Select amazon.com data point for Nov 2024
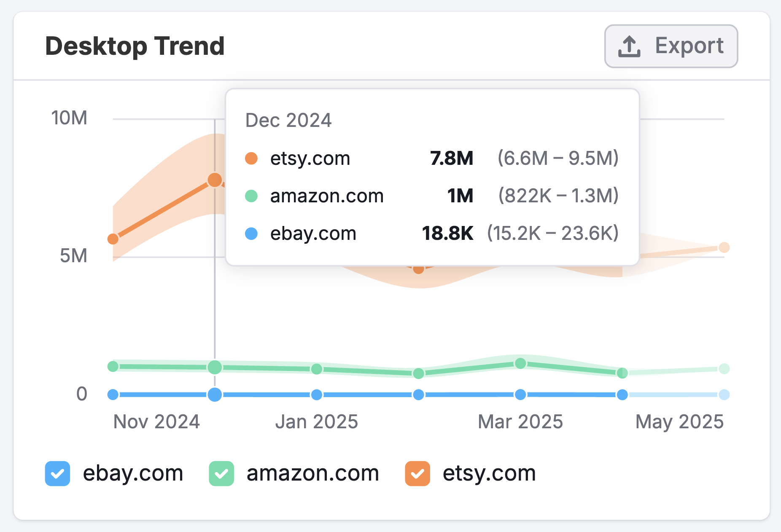 coord(113,366)
